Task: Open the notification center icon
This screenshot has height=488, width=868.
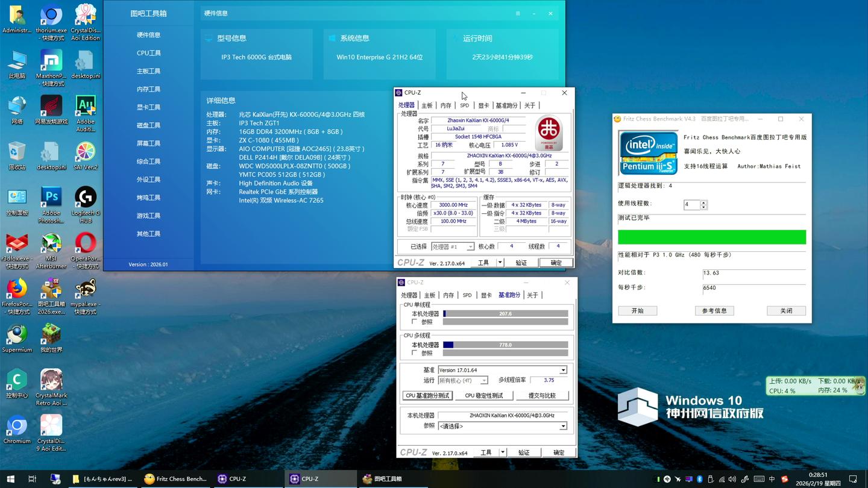Action: click(853, 479)
